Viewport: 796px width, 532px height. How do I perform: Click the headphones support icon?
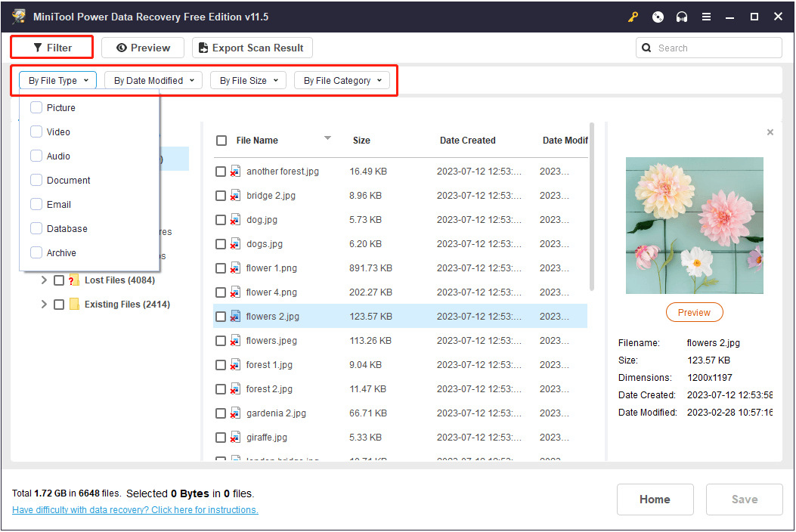[x=682, y=17]
